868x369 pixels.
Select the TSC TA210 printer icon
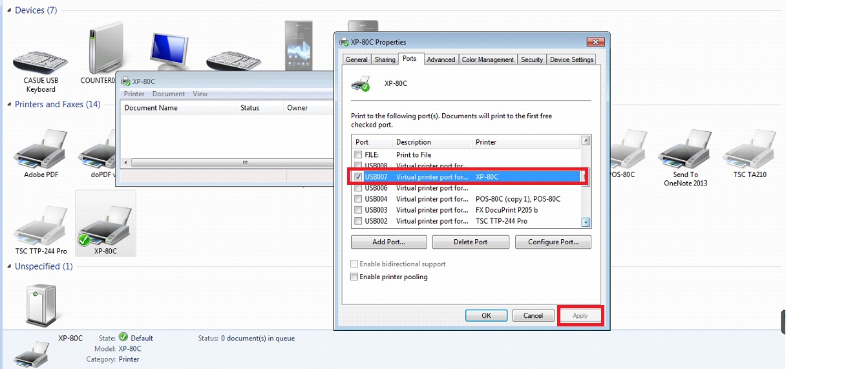(x=748, y=151)
